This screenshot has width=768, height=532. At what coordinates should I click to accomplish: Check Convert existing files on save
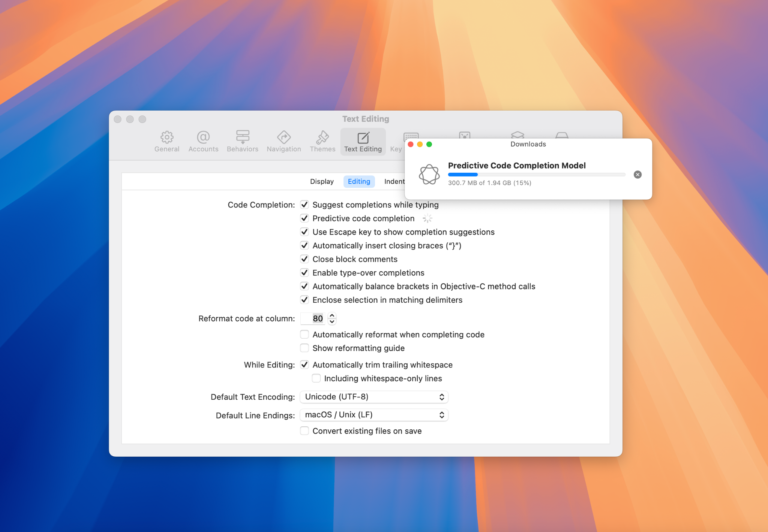point(304,431)
